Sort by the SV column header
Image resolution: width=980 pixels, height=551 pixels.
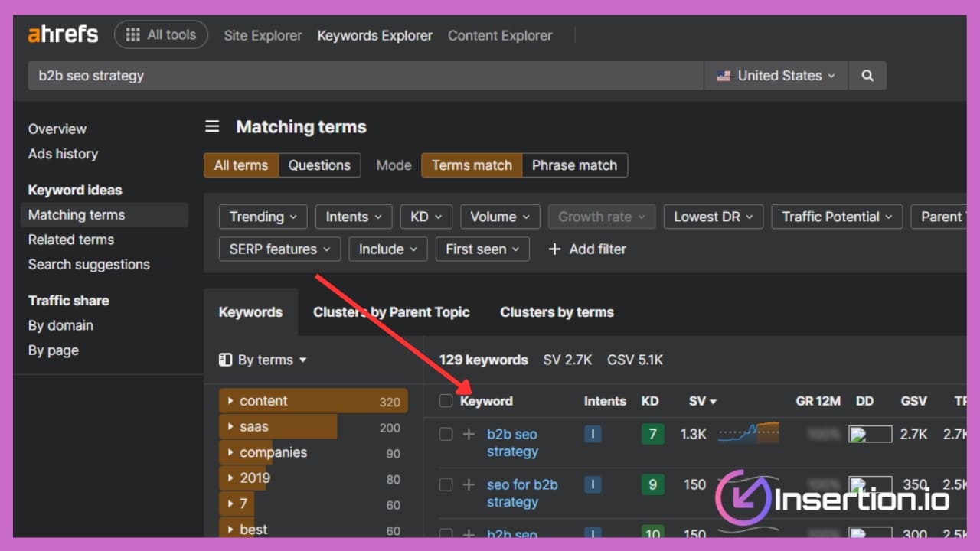pos(702,401)
